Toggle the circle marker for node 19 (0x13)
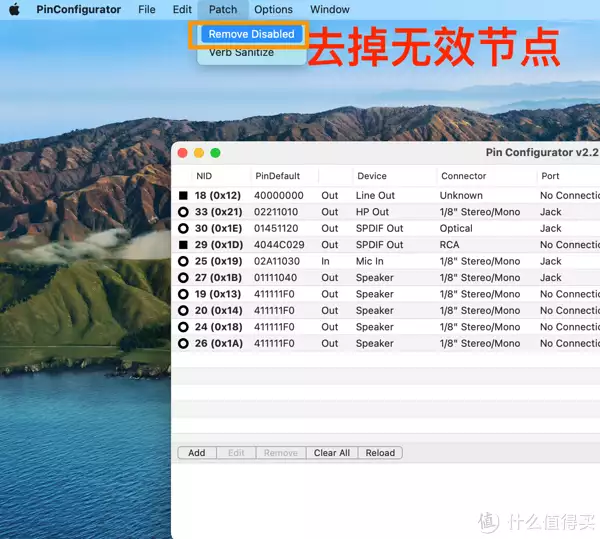Screen dimensions: 600x539 [183, 294]
